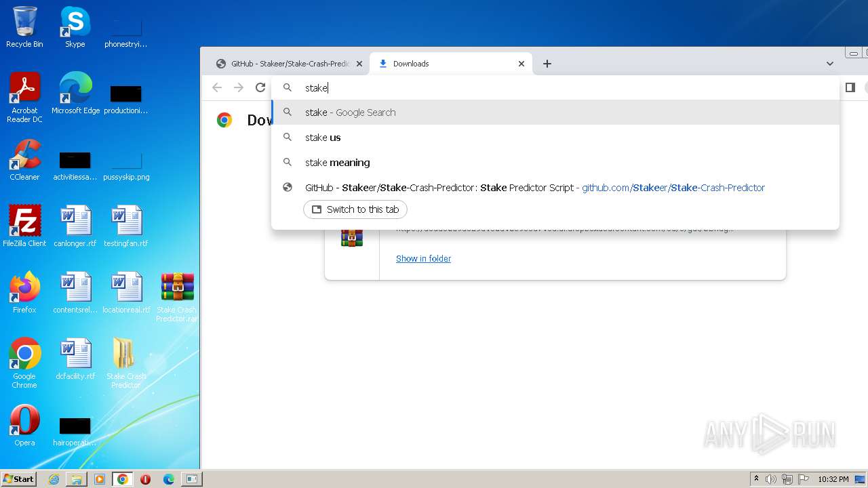
Task: Open pussyskip.png file icon
Action: click(x=125, y=164)
